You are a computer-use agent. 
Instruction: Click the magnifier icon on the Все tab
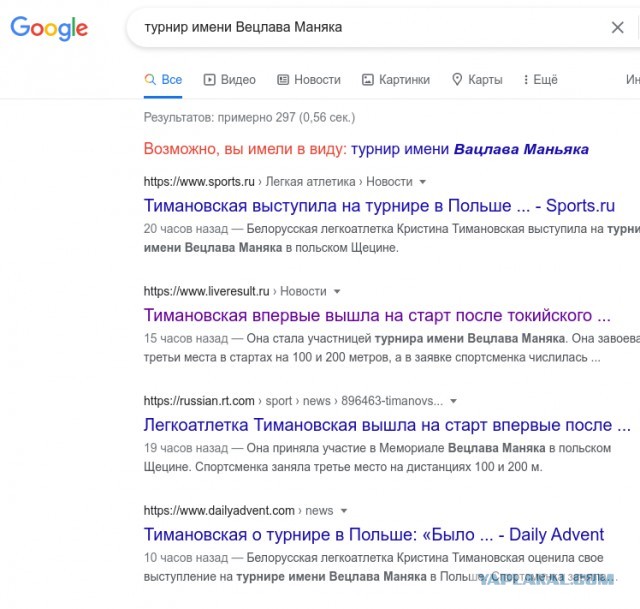[150, 79]
